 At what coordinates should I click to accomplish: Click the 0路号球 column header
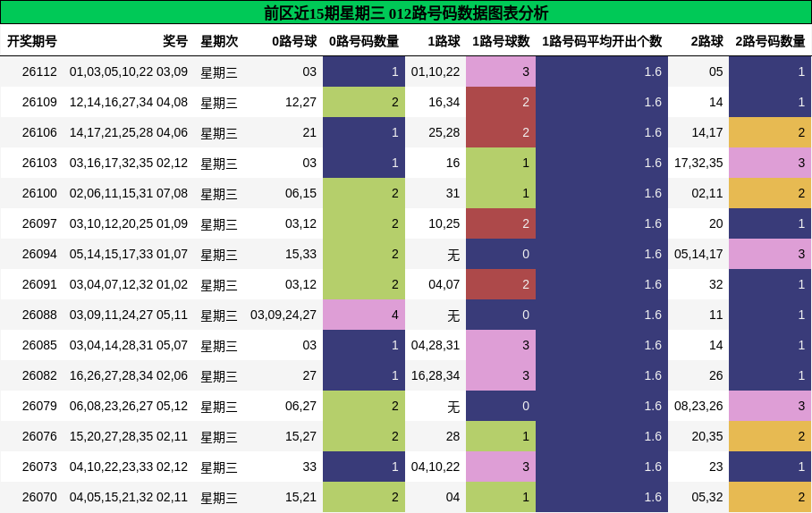click(294, 41)
